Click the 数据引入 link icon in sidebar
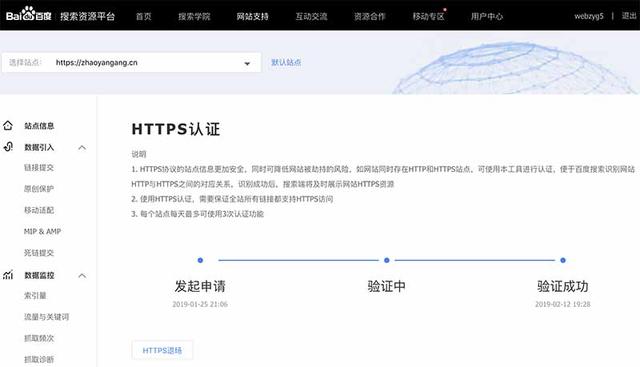This screenshot has width=640, height=367. 8,147
